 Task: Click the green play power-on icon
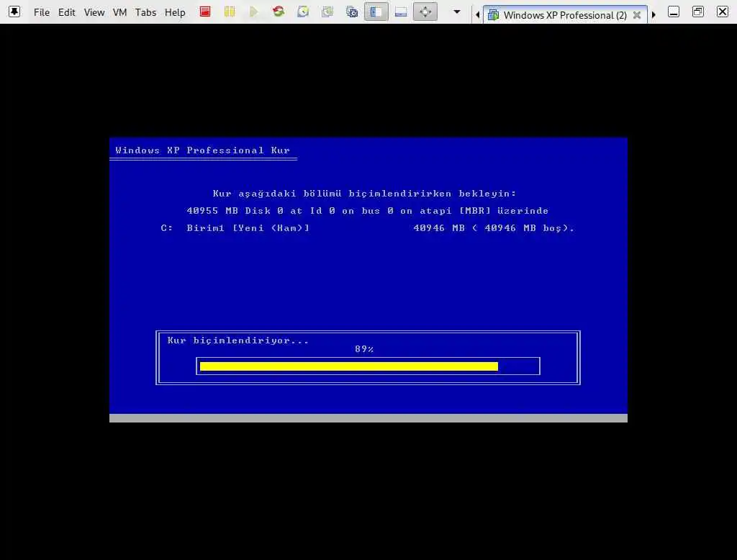coord(254,12)
